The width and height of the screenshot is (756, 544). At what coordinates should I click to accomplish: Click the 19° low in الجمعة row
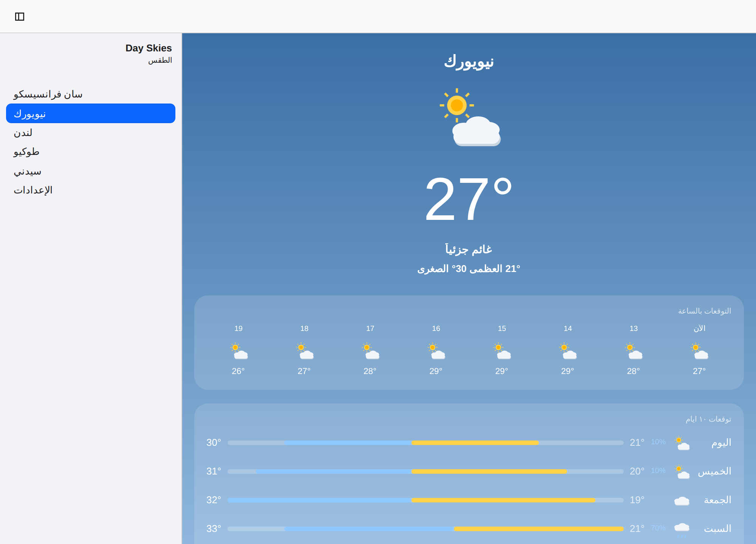point(637,500)
